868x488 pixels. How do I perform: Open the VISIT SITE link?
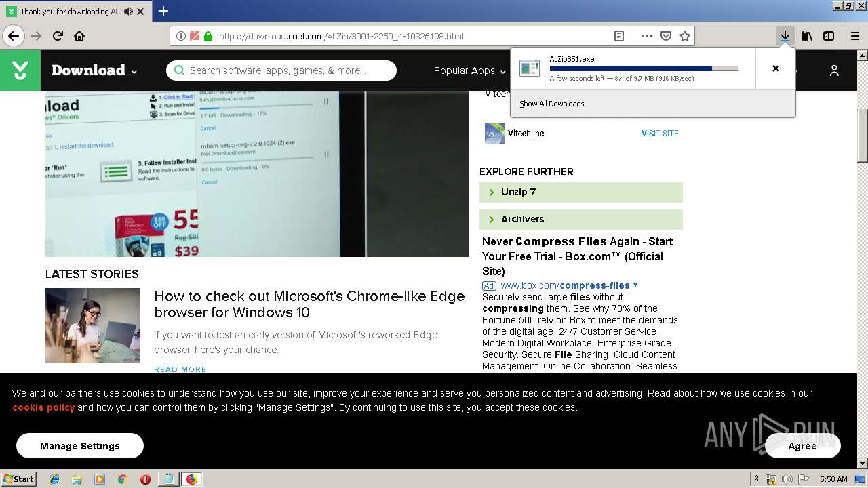[660, 134]
